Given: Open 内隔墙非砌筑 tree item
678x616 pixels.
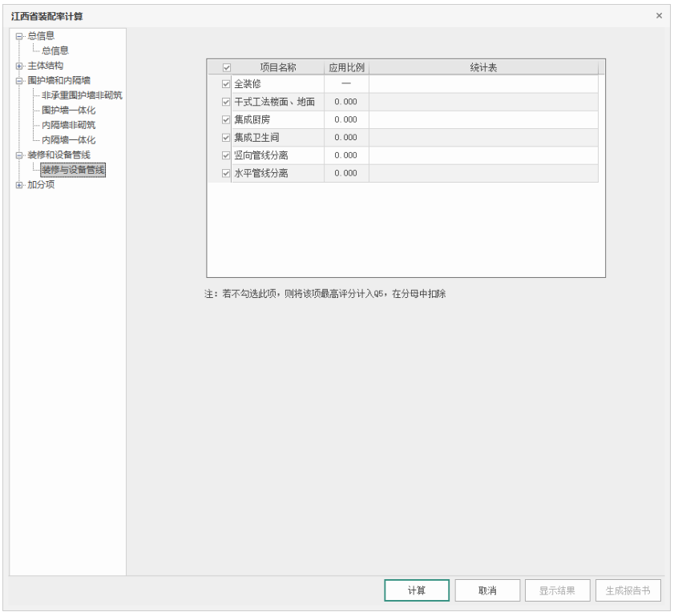Looking at the screenshot, I should pos(68,125).
